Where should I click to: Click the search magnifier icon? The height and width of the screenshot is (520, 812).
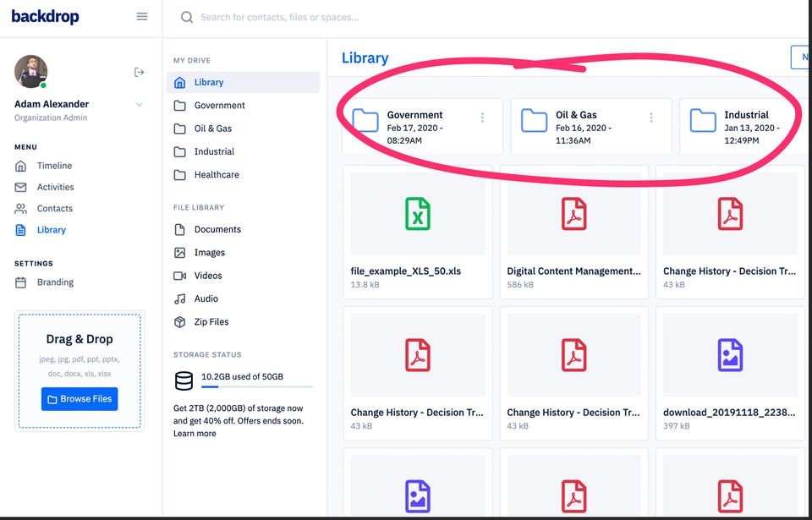point(186,17)
